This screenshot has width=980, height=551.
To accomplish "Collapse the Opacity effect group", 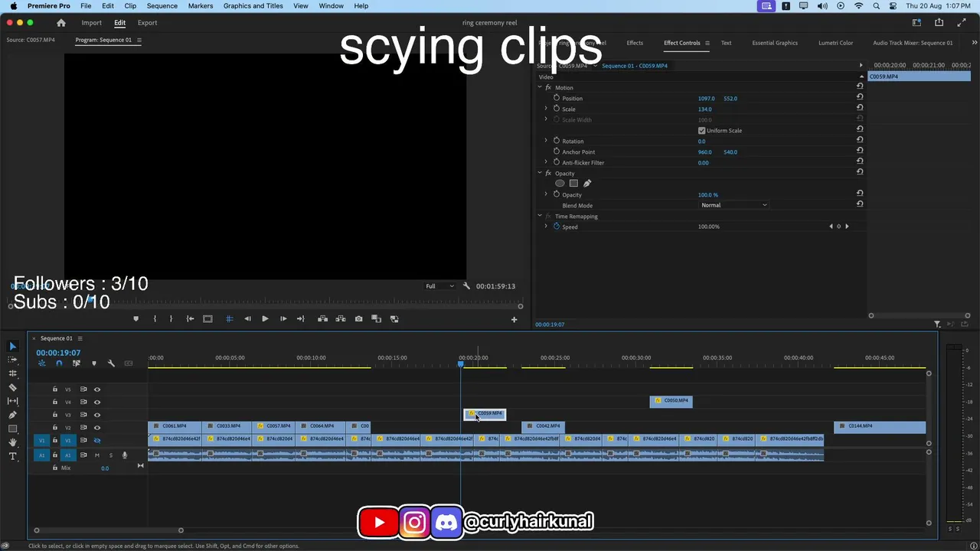I will click(539, 173).
